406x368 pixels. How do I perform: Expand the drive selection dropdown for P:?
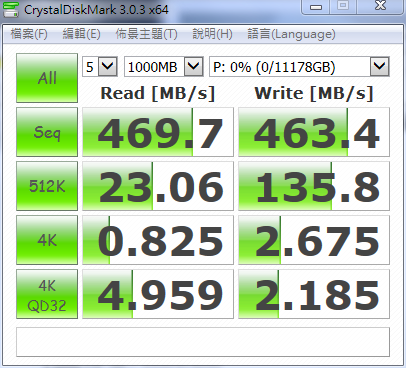coord(379,67)
